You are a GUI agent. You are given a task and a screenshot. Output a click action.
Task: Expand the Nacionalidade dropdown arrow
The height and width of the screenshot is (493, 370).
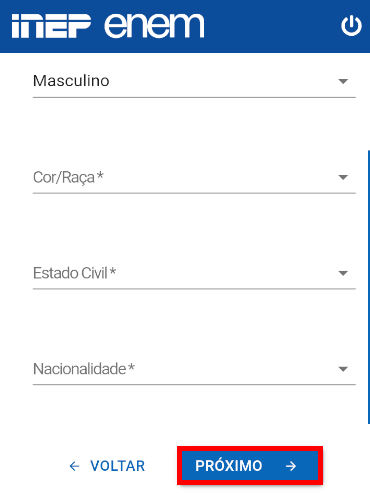click(343, 369)
